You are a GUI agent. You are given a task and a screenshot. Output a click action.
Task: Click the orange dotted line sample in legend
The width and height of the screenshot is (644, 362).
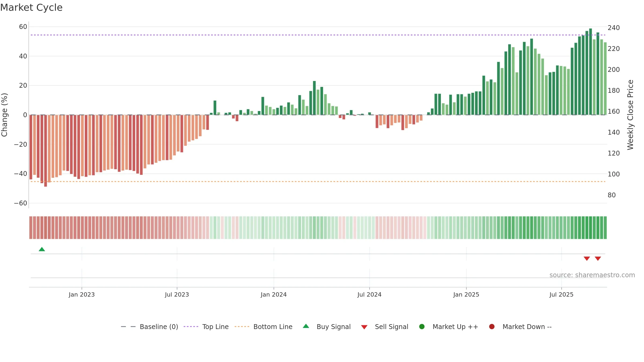click(x=242, y=327)
